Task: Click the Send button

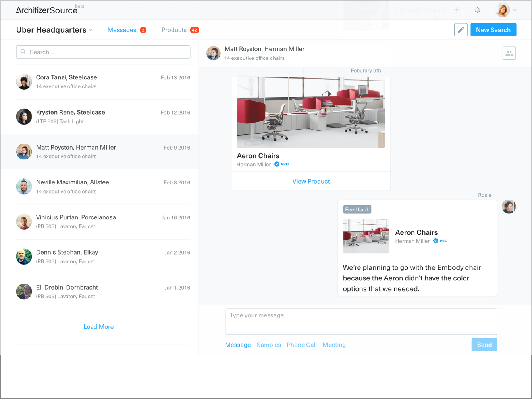Action: [x=484, y=345]
